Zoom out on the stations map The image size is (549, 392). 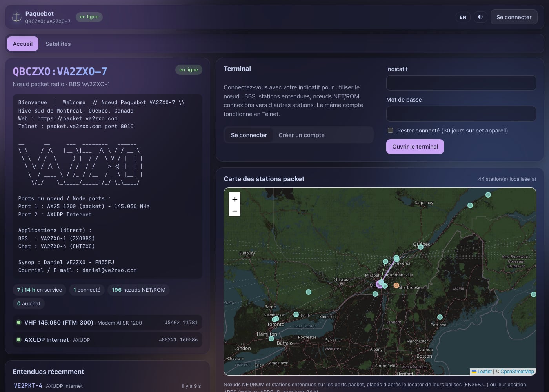pos(235,211)
